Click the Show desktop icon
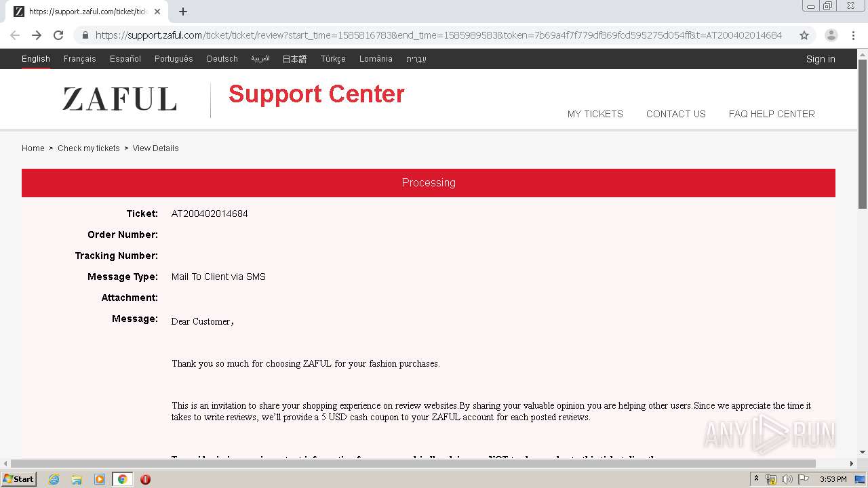Viewport: 868px width, 488px height. tap(860, 479)
